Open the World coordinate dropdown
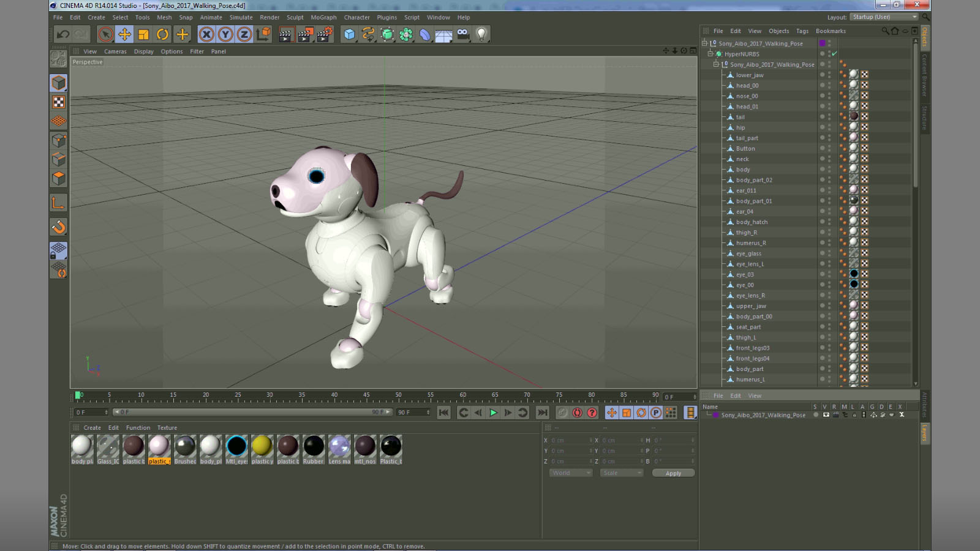Viewport: 980px width, 551px height. point(570,473)
